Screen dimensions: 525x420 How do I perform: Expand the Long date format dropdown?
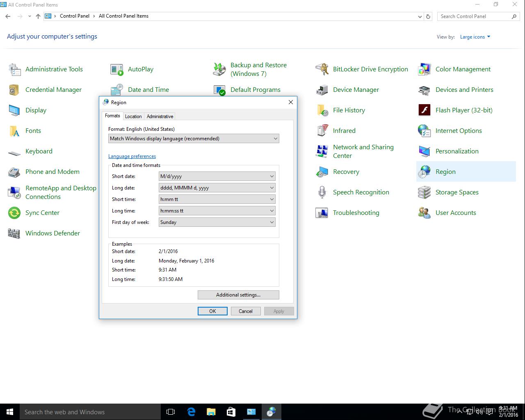(217, 188)
